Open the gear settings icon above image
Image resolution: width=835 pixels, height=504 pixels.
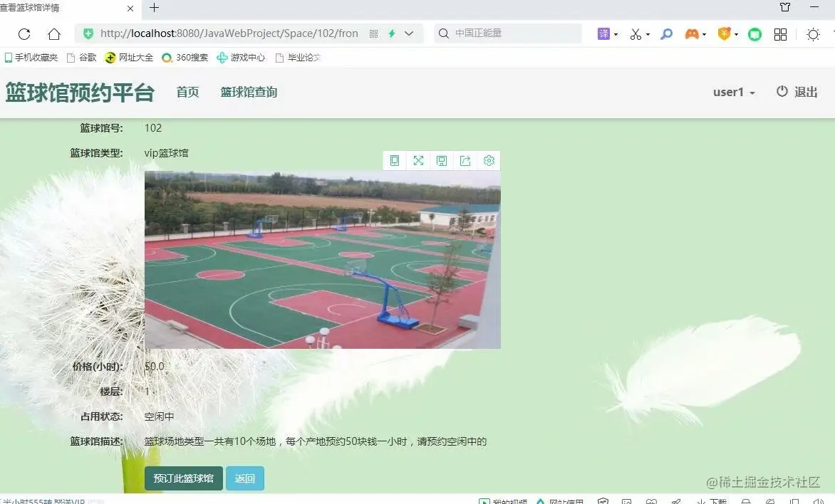489,161
